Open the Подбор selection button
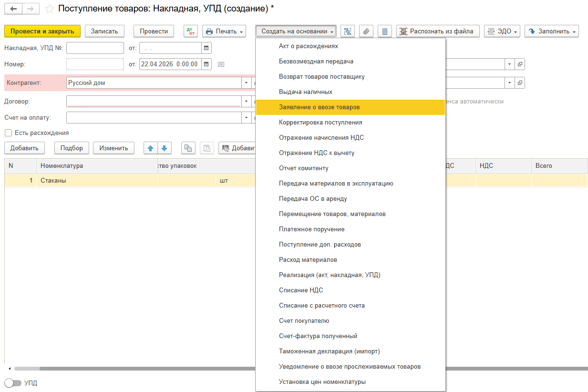588x392 pixels. (x=72, y=148)
